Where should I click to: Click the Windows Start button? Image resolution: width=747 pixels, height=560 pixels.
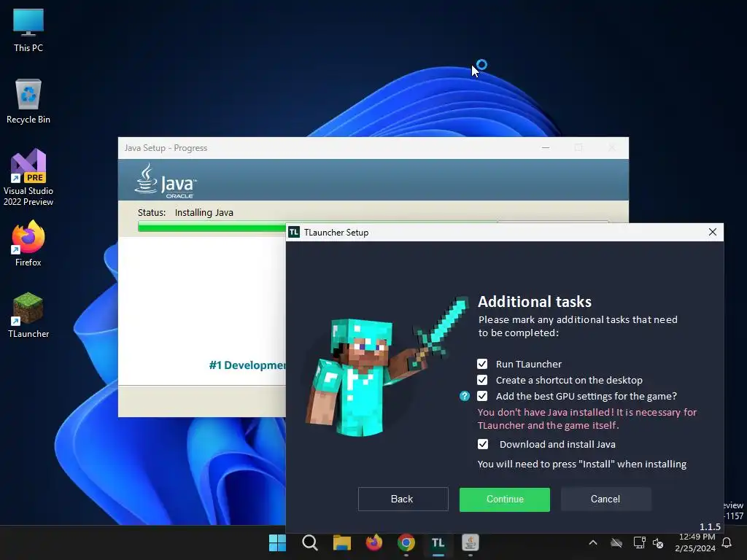tap(277, 542)
